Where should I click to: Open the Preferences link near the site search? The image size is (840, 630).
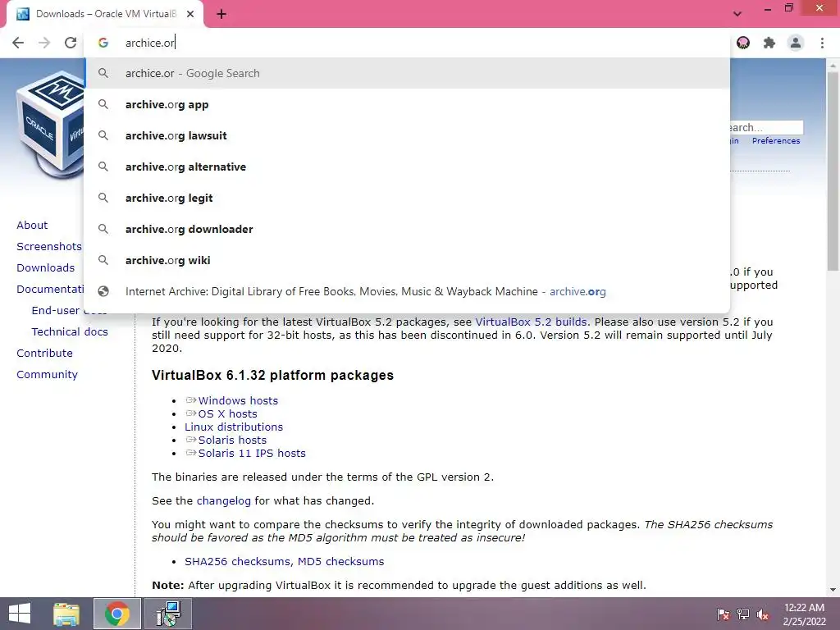tap(776, 141)
